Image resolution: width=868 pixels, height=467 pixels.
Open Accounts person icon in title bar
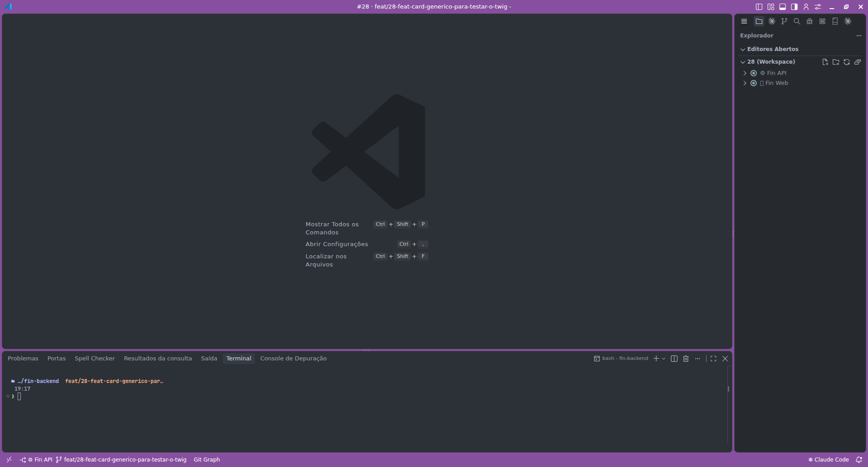pos(806,7)
